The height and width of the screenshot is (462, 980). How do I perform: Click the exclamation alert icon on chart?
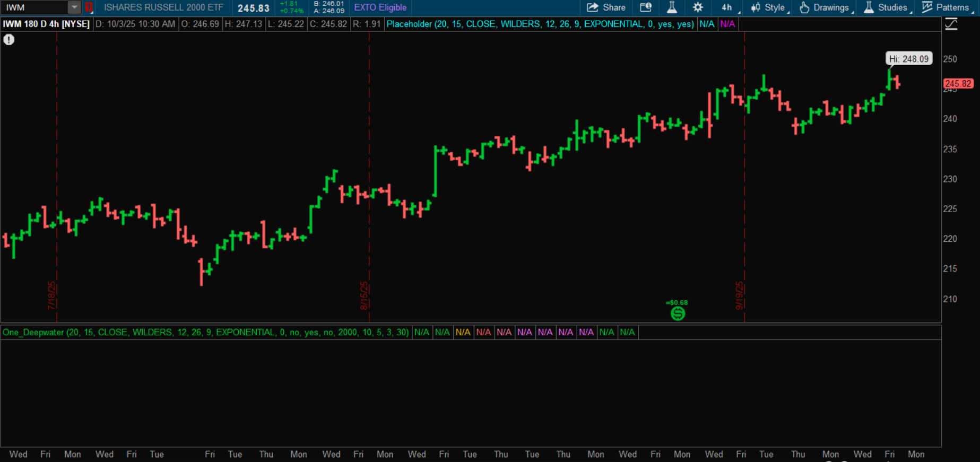coord(9,40)
